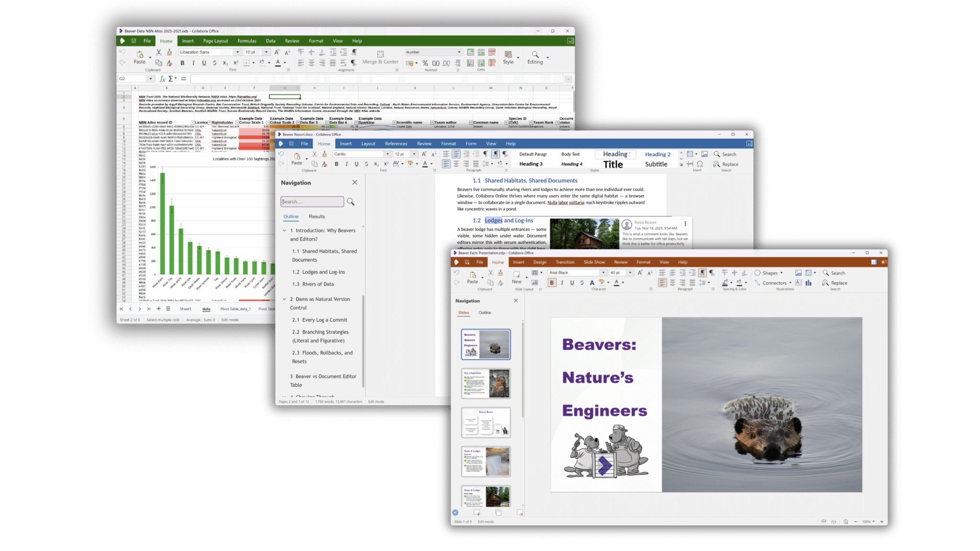Insert an image using Impress's Image icon

pos(798,272)
